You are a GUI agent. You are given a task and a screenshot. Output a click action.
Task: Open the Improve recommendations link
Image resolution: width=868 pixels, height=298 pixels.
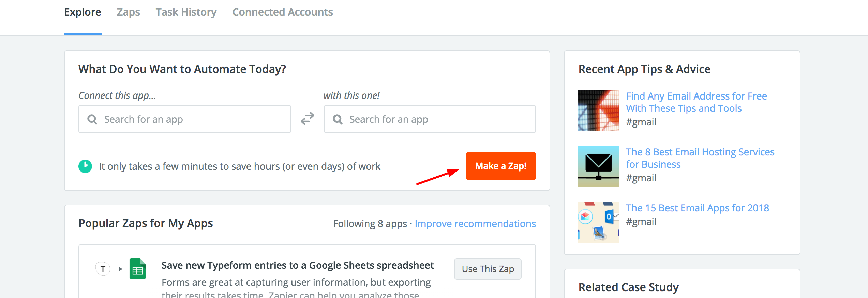(x=475, y=224)
